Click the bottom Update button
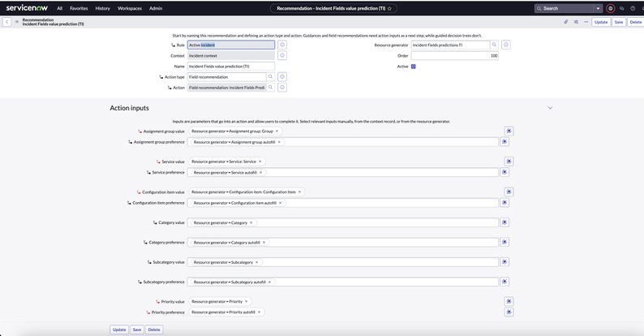This screenshot has width=644, height=336. click(119, 330)
